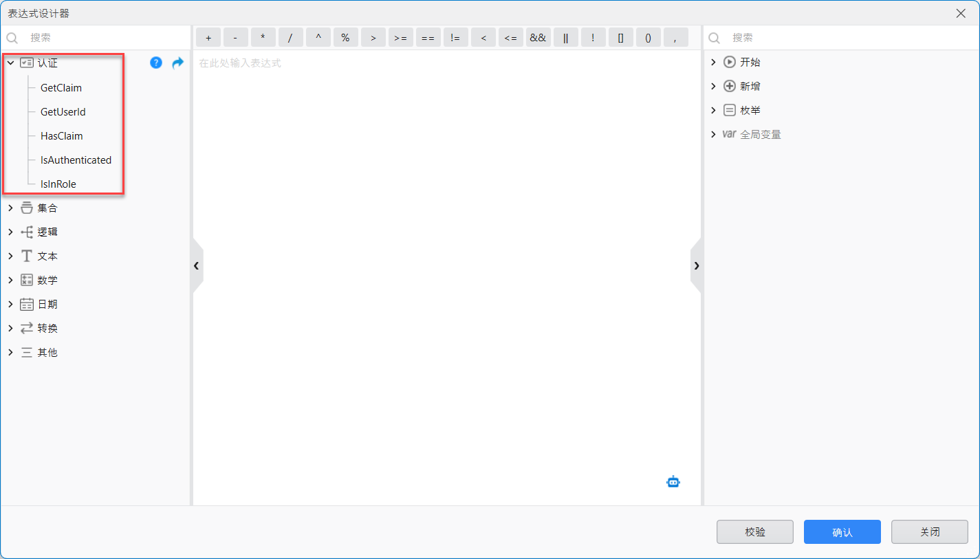
Task: Select the GetUserId function
Action: [x=63, y=112]
